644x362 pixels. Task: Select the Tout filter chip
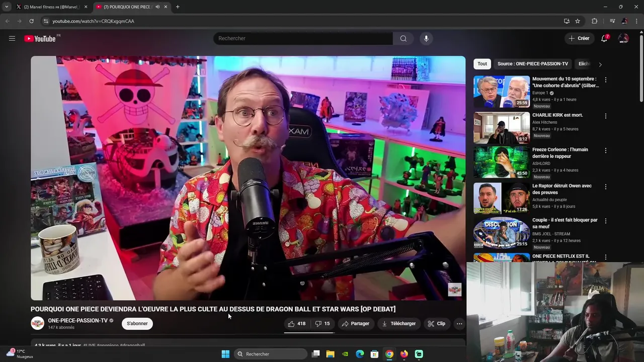point(482,64)
